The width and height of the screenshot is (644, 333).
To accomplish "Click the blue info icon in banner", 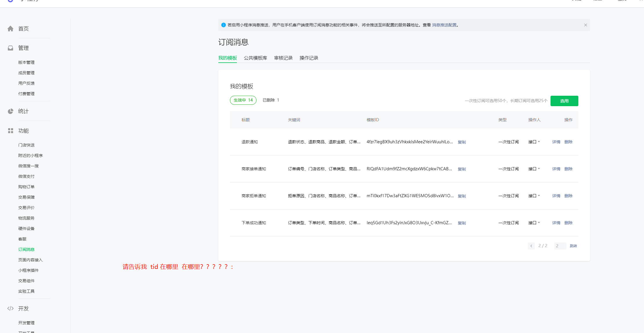I will [223, 25].
